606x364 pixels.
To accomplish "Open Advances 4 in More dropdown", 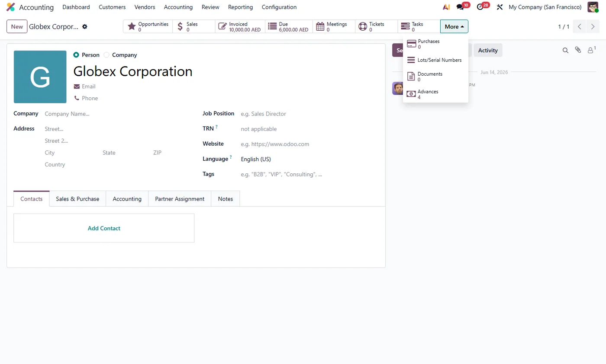I will (x=435, y=94).
